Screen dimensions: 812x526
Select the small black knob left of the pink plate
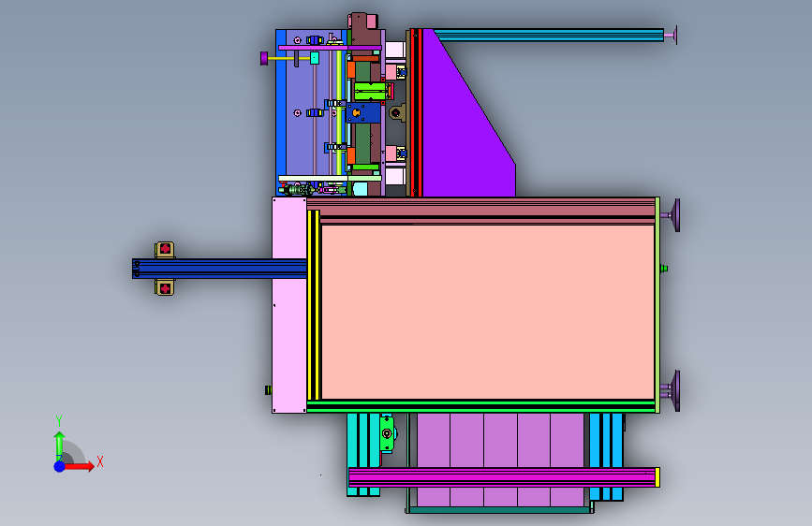268,390
